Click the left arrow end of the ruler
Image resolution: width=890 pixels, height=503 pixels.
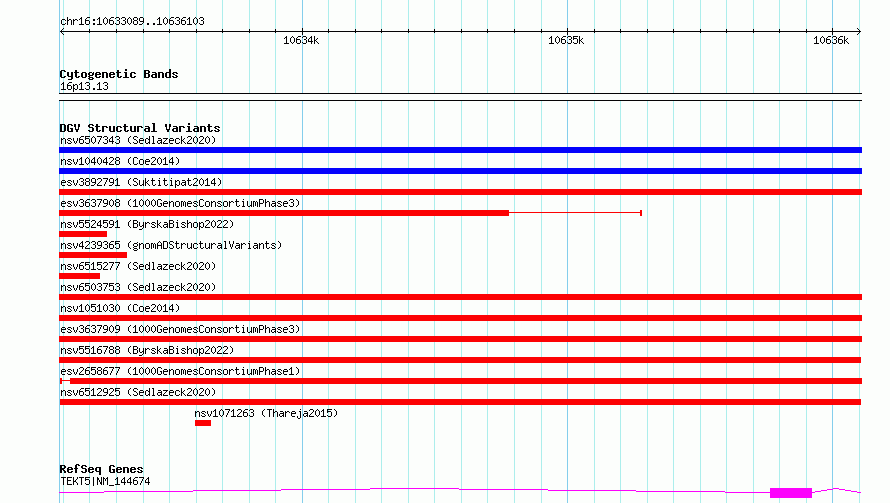click(62, 32)
